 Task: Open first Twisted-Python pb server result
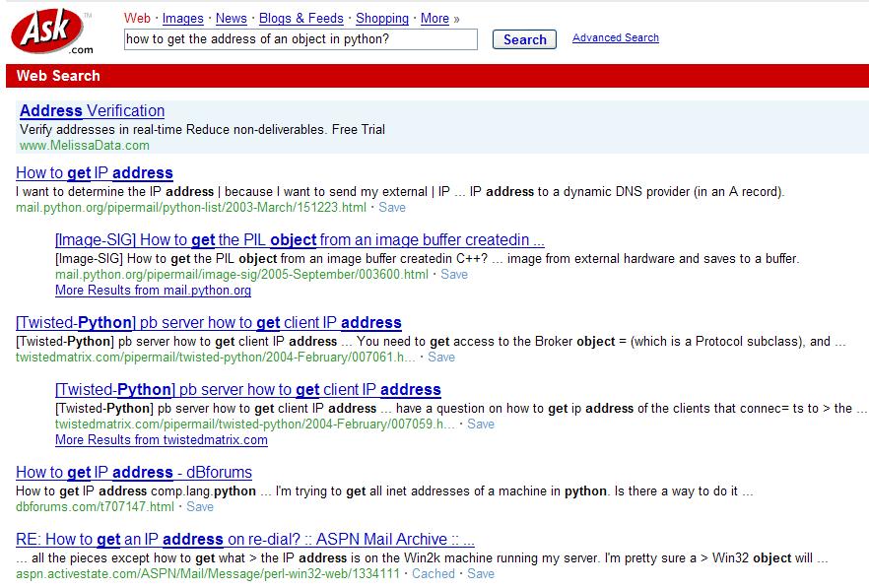pos(209,323)
